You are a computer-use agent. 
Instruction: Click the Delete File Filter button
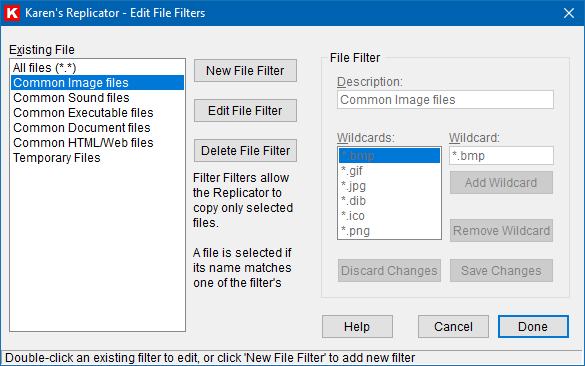(x=245, y=151)
